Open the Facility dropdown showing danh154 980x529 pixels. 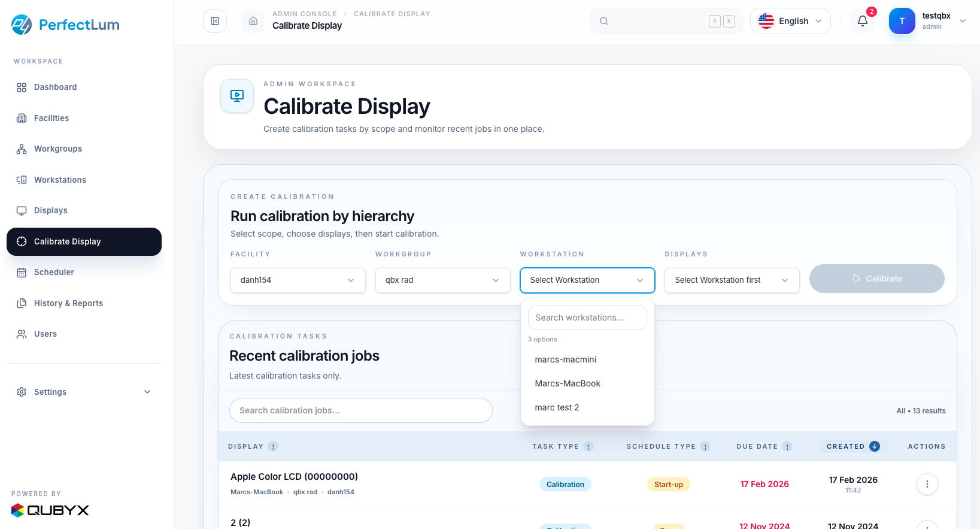coord(298,280)
